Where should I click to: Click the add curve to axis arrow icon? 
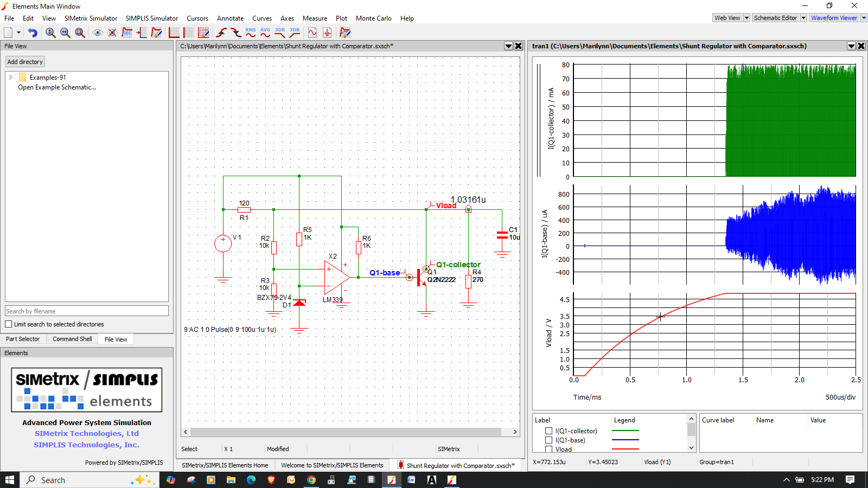142,33
